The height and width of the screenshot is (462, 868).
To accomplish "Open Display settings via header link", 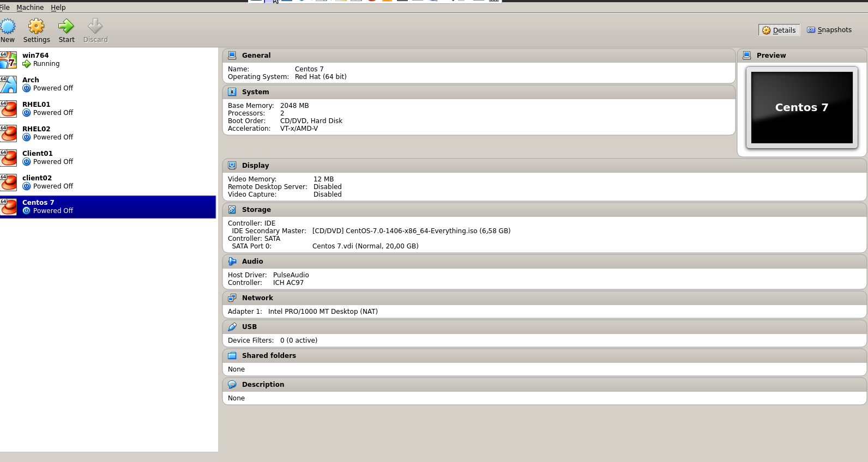I will pos(256,166).
